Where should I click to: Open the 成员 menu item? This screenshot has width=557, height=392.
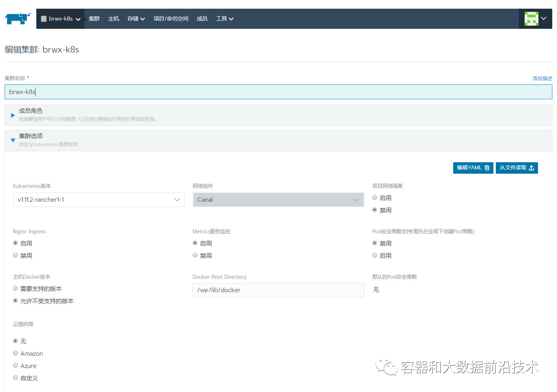pos(202,19)
